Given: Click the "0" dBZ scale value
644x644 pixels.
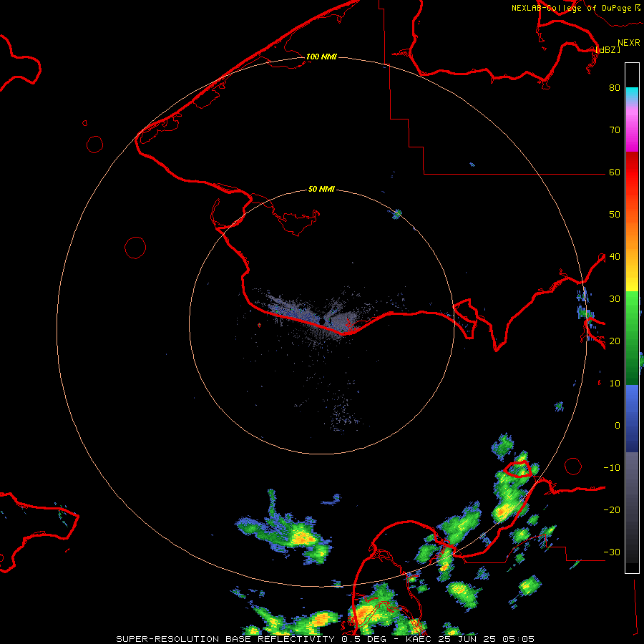Looking at the screenshot, I should click(x=618, y=426).
